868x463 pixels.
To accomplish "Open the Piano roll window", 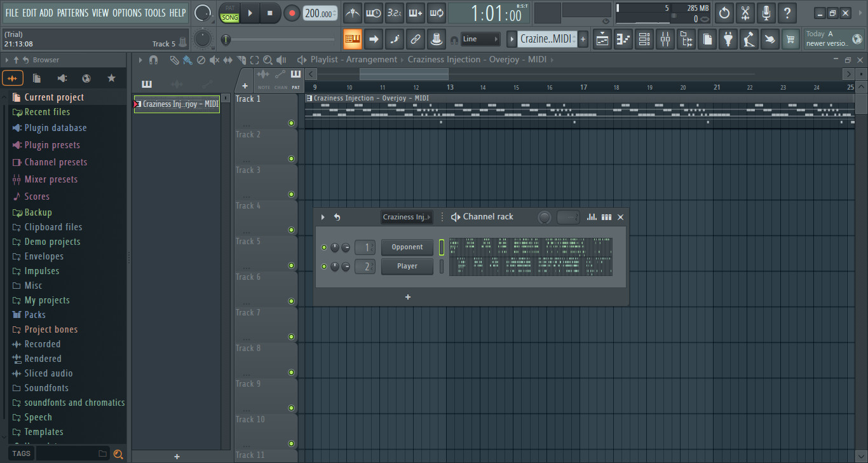I will pos(623,39).
